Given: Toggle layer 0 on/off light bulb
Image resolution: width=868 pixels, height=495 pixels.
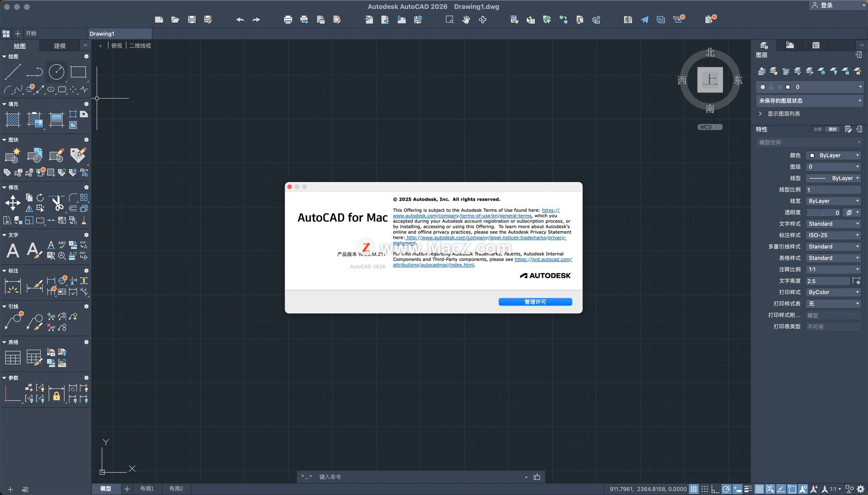Looking at the screenshot, I should [763, 87].
